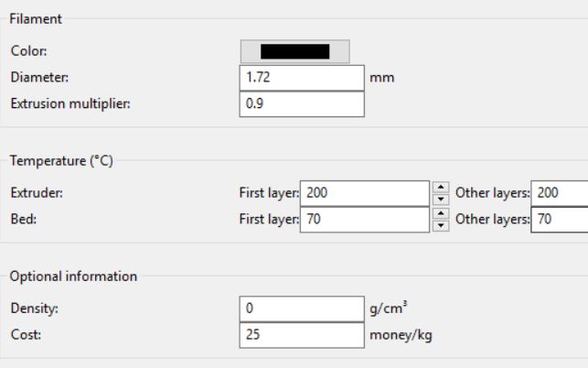This screenshot has width=588, height=368.
Task: Increase Extruder first layer temperature with up arrow
Action: [442, 189]
